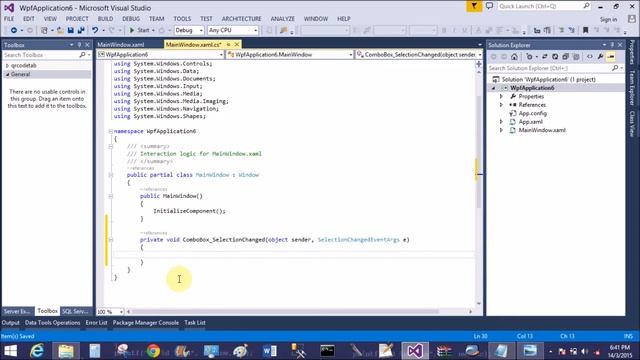
Task: Expand the Properties node in Solution Explorer
Action: click(x=501, y=97)
